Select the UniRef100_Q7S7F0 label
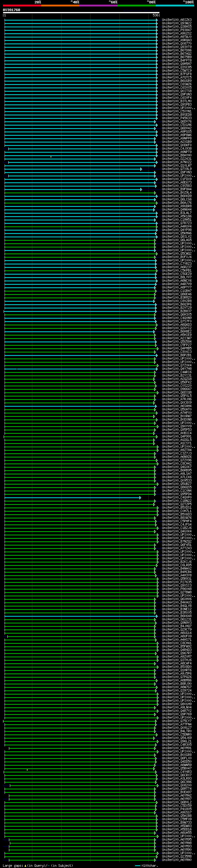Image resolution: width=197 pixels, height=868 pixels. click(177, 321)
